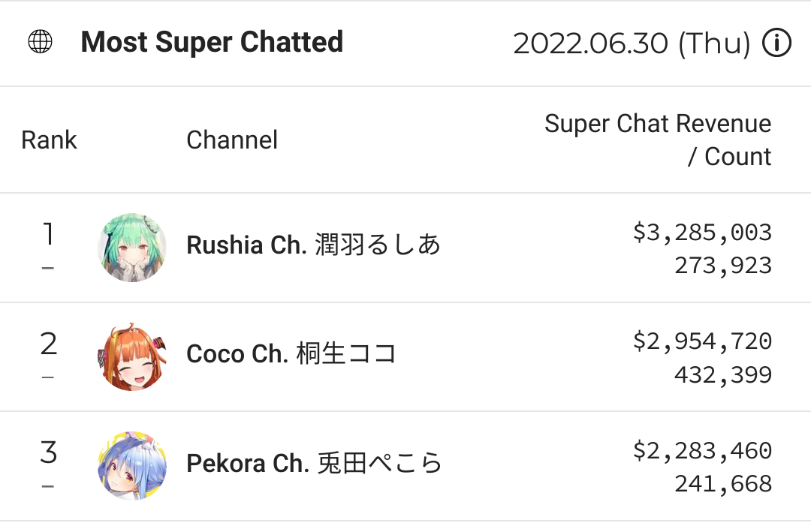Viewport: 811px width, 532px height.
Task: Click the globe icon beside the title
Action: click(x=40, y=43)
